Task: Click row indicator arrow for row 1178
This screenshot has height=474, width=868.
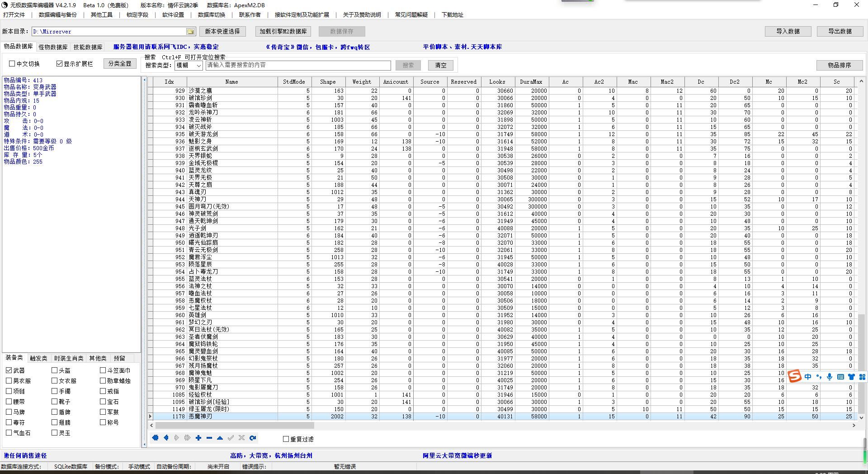Action: (151, 417)
